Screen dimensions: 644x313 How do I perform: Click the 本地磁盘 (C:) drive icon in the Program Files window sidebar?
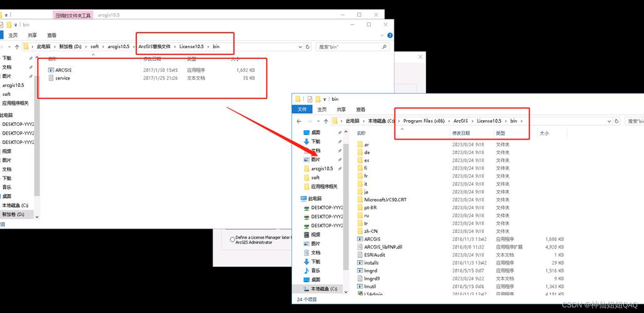(x=306, y=289)
